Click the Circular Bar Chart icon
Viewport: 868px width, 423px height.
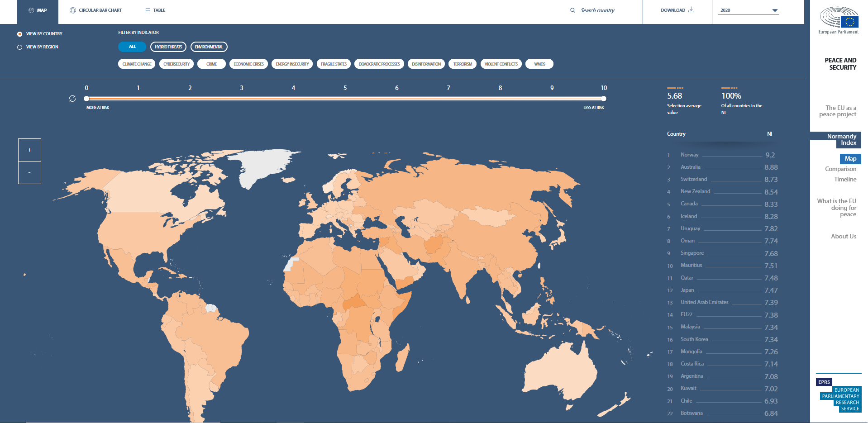(72, 10)
